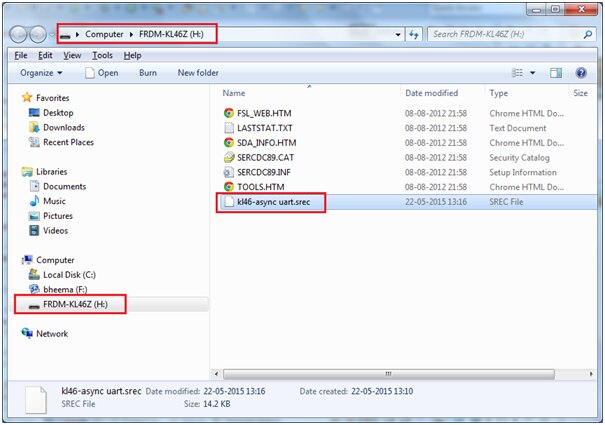Select Documents in Libraries

point(64,186)
